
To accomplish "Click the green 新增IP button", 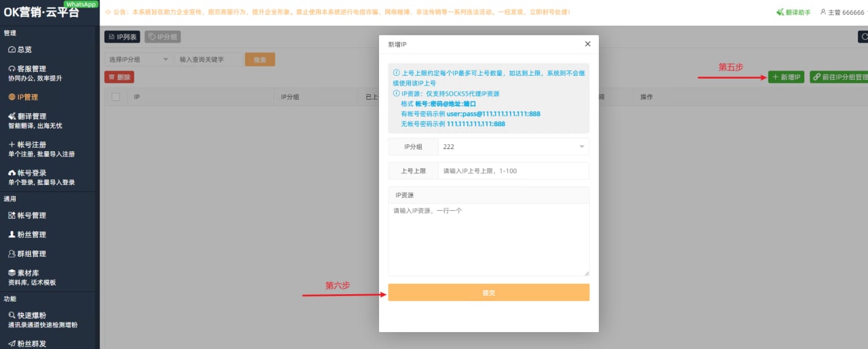I will pyautogui.click(x=787, y=77).
